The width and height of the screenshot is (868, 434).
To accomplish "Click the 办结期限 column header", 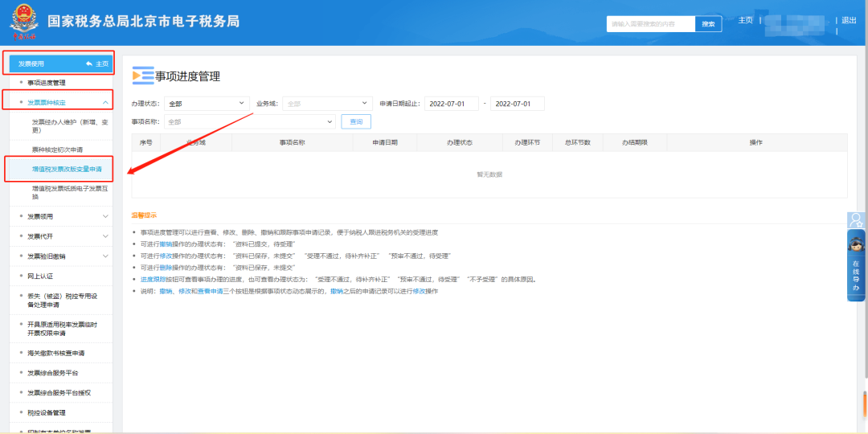I will tap(635, 142).
